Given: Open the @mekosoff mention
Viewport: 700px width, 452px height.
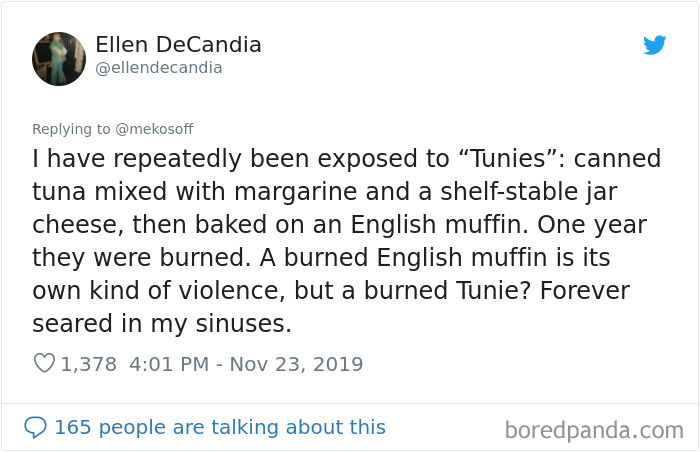Looking at the screenshot, I should click(x=154, y=129).
